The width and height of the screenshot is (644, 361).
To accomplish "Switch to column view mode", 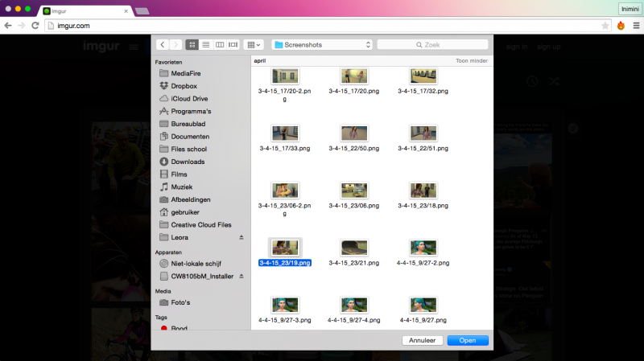I will [x=220, y=45].
